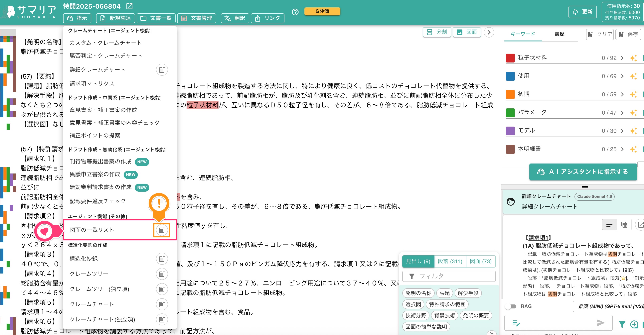The height and width of the screenshot is (335, 644).
Task: Click the add icon beside クレームツリー
Action: click(x=162, y=274)
